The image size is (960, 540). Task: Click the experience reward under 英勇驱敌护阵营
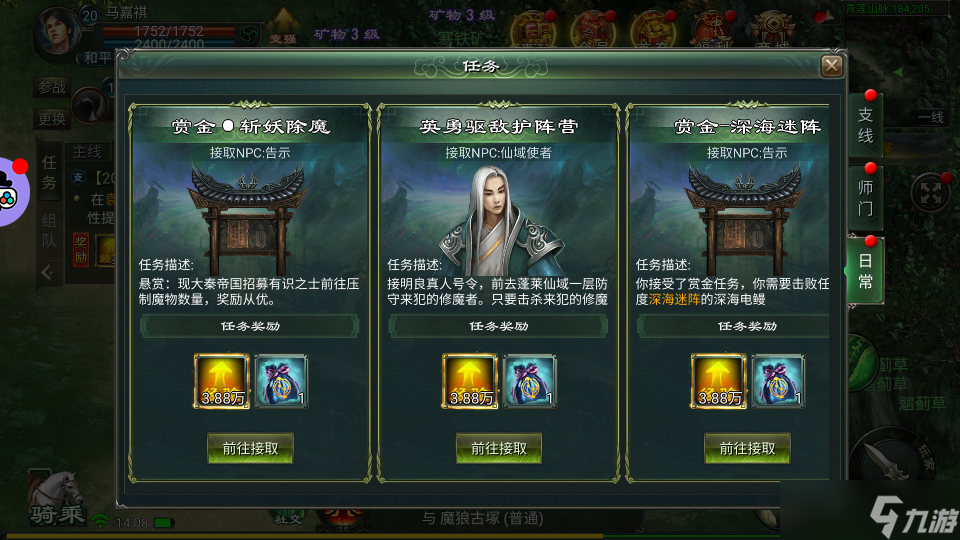point(470,381)
